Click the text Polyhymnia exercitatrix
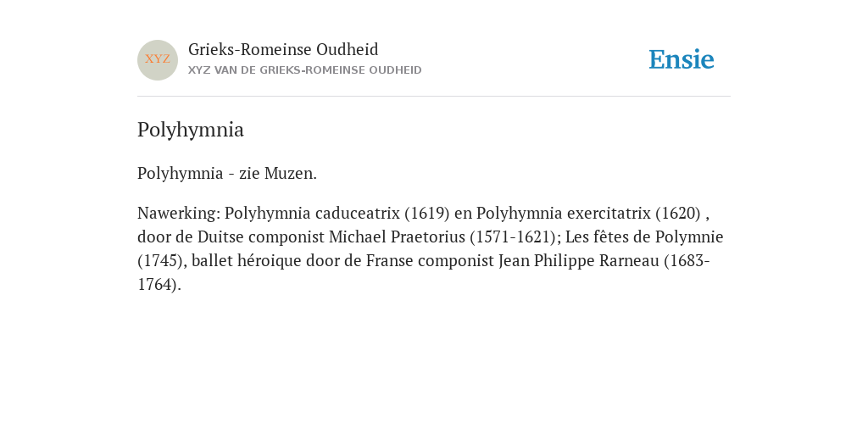Viewport: 868px width, 434px height. tap(564, 213)
